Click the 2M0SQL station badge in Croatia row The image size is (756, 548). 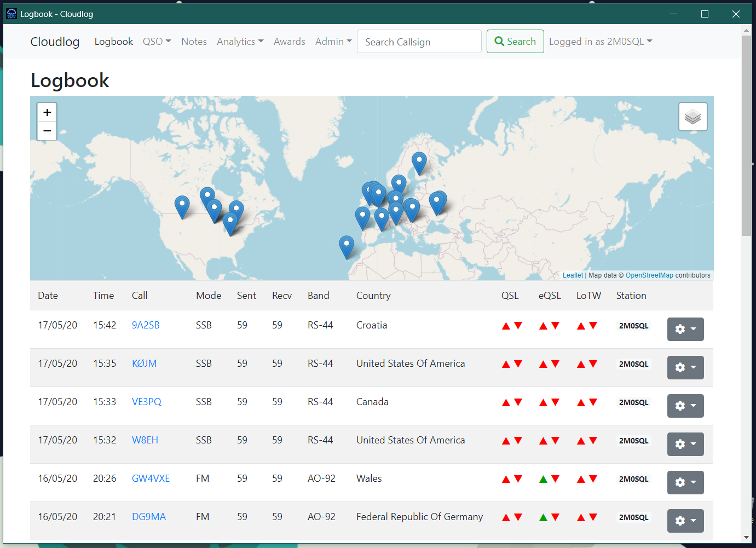pyautogui.click(x=633, y=326)
